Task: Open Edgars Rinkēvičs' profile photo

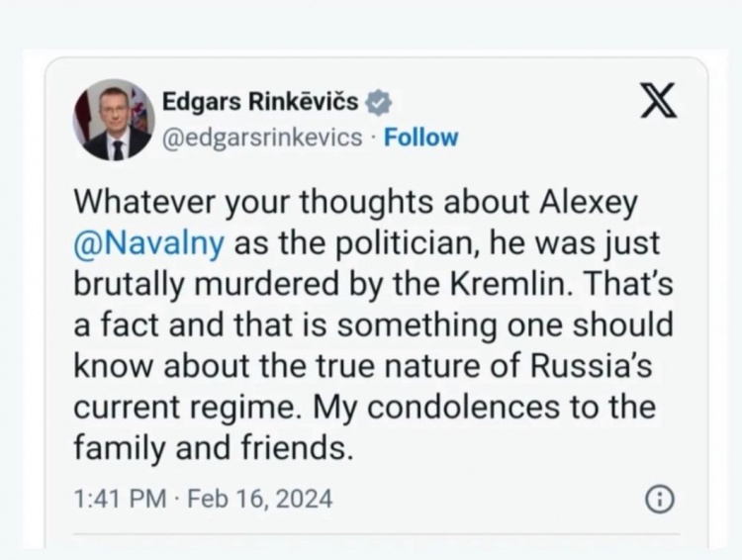Action: (114, 120)
